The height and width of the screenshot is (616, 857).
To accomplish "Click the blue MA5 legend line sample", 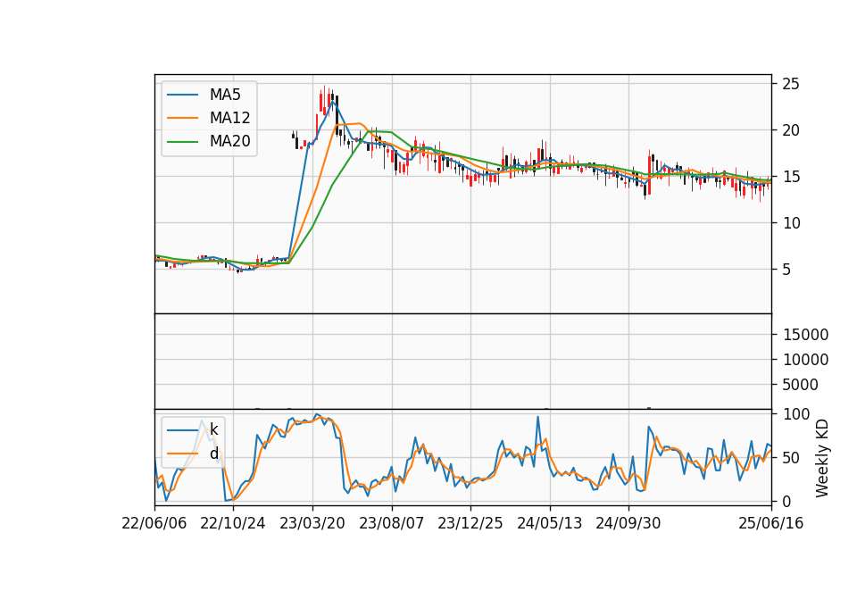I will pos(182,96).
